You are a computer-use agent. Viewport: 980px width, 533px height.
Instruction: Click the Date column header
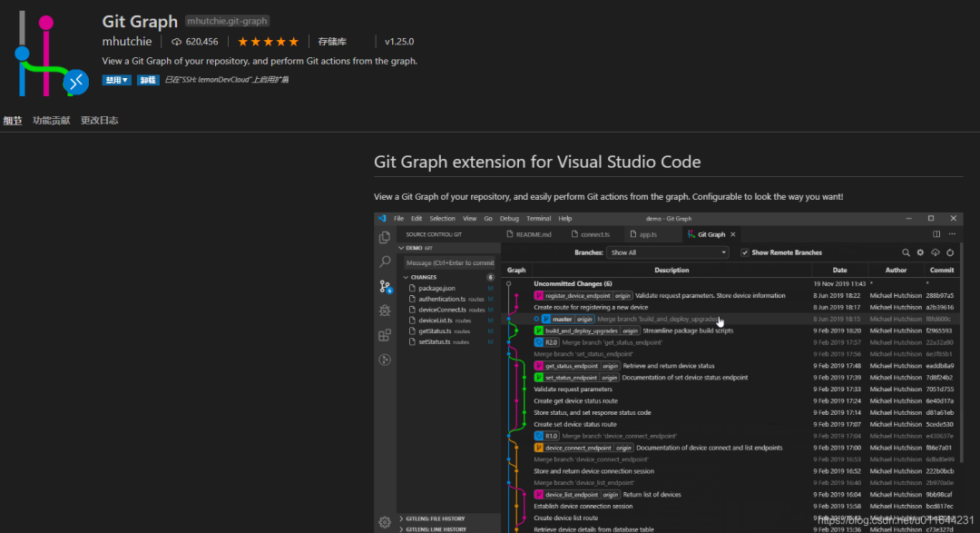click(x=839, y=271)
